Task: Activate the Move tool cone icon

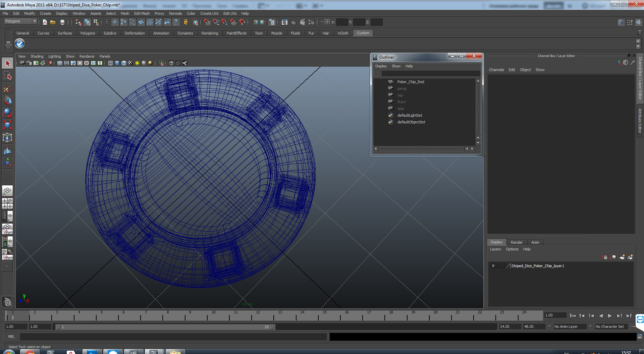Action: pos(7,100)
